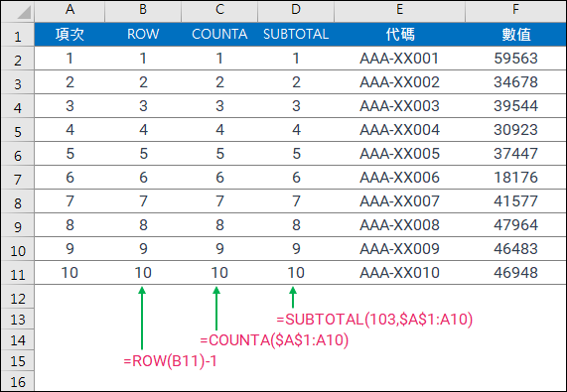Select cell with value 46948

pos(515,273)
